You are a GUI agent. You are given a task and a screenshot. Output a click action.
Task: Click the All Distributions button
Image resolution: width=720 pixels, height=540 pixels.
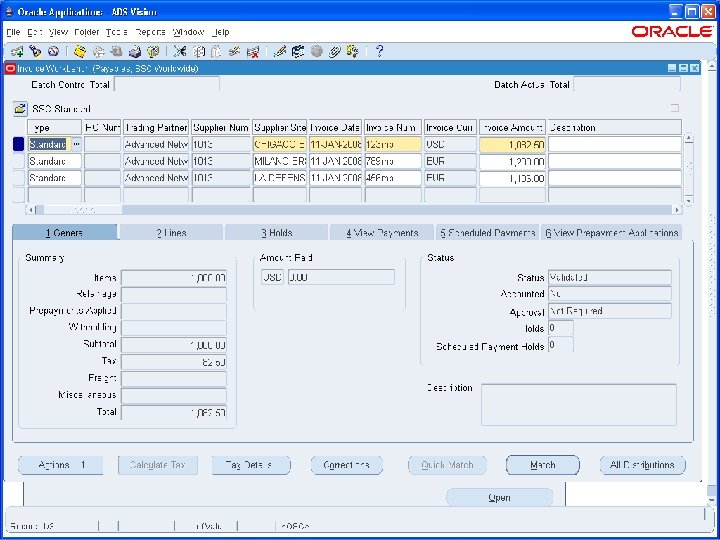pyautogui.click(x=642, y=465)
